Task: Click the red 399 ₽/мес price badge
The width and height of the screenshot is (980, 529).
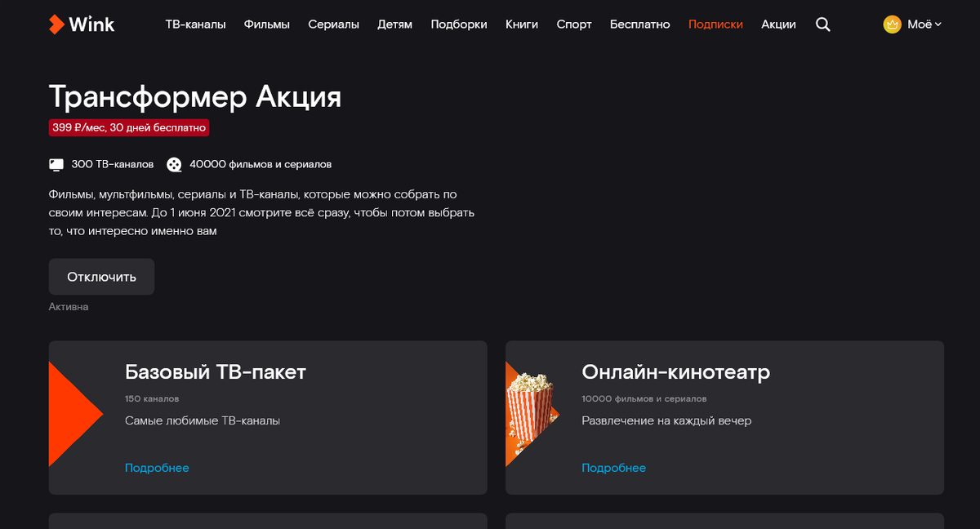Action: (129, 127)
